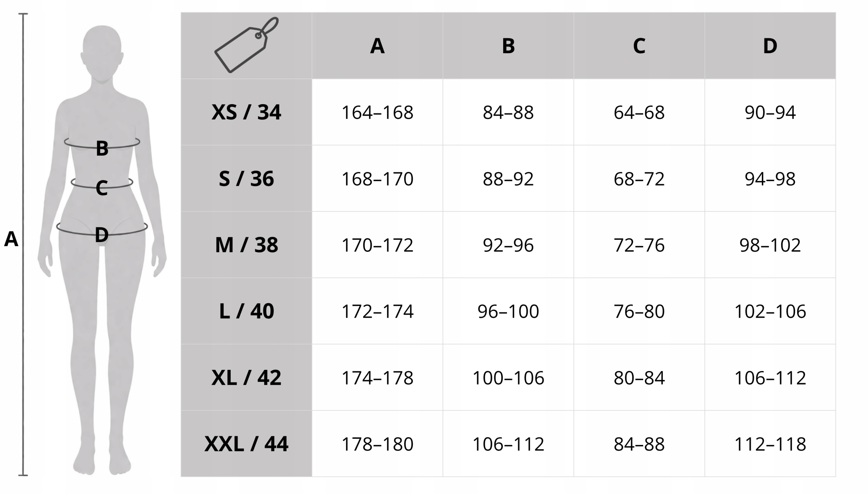Click the 76–80 waist measurement cell
868x494 pixels.
pyautogui.click(x=639, y=311)
